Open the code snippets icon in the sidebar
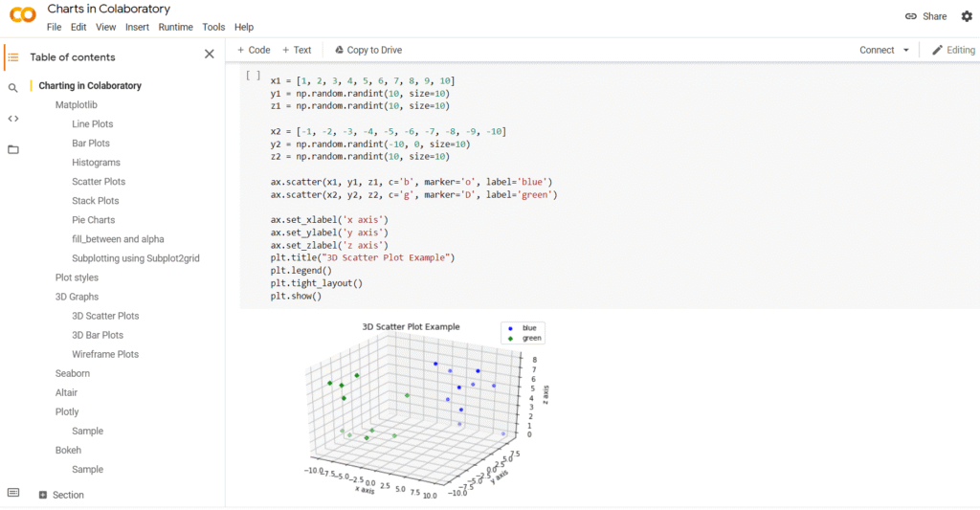This screenshot has height=510, width=980. click(x=13, y=119)
